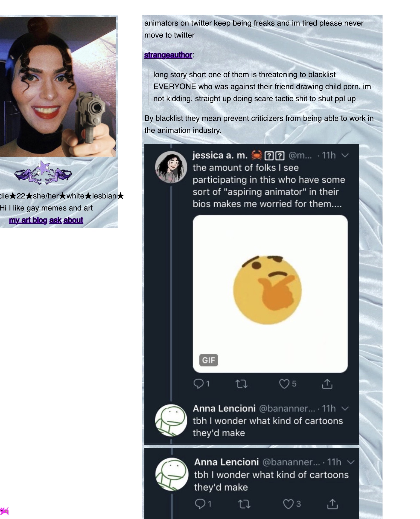The width and height of the screenshot is (420, 519).
Task: Expand first Anna Lencioni tweet options chevron
Action: [345, 409]
